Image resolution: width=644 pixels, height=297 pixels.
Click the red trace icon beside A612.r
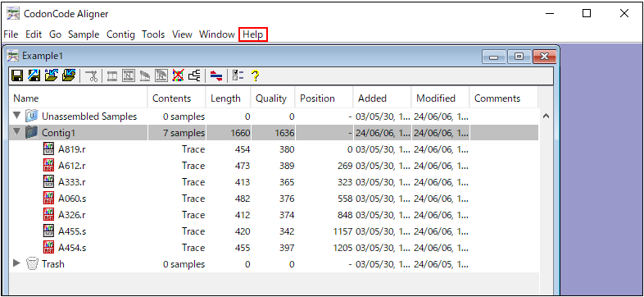tap(49, 166)
